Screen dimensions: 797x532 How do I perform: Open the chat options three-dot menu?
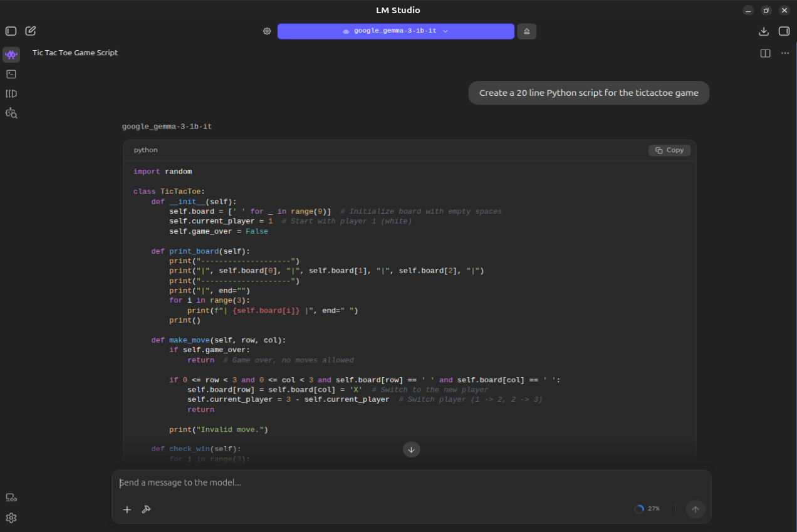coord(785,53)
